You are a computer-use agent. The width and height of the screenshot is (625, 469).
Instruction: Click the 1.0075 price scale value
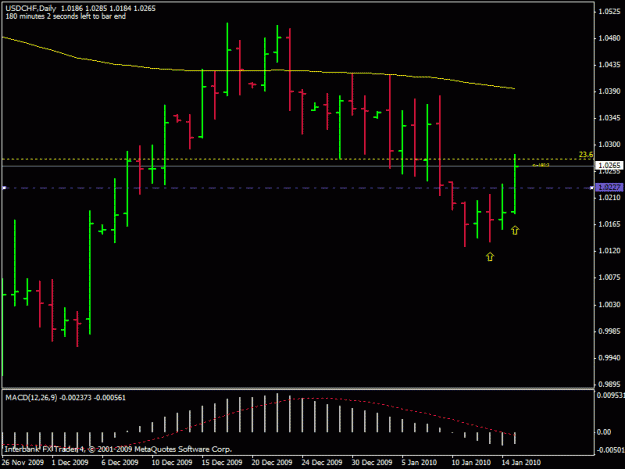[x=610, y=277]
